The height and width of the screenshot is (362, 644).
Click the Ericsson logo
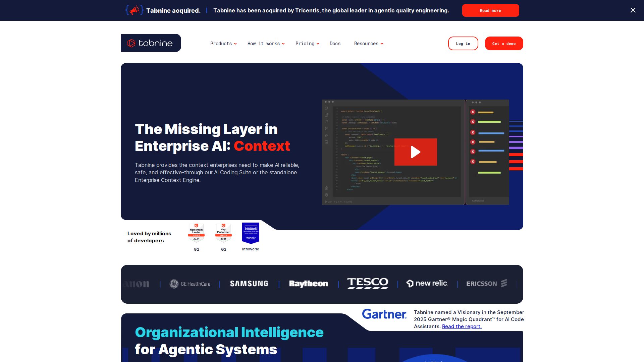pyautogui.click(x=487, y=284)
